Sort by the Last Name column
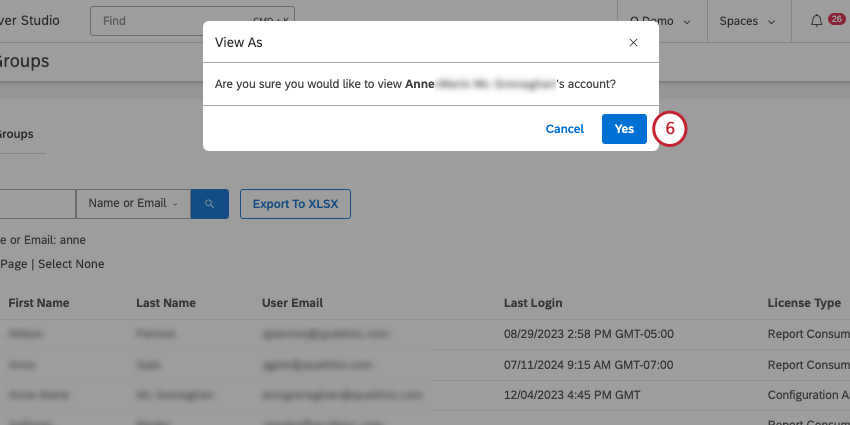 pyautogui.click(x=166, y=303)
